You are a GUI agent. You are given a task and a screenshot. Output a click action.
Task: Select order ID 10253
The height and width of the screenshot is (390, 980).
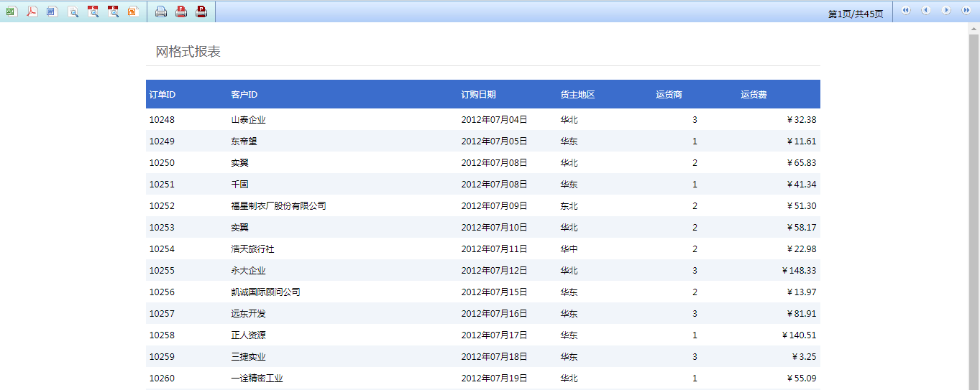(x=162, y=228)
